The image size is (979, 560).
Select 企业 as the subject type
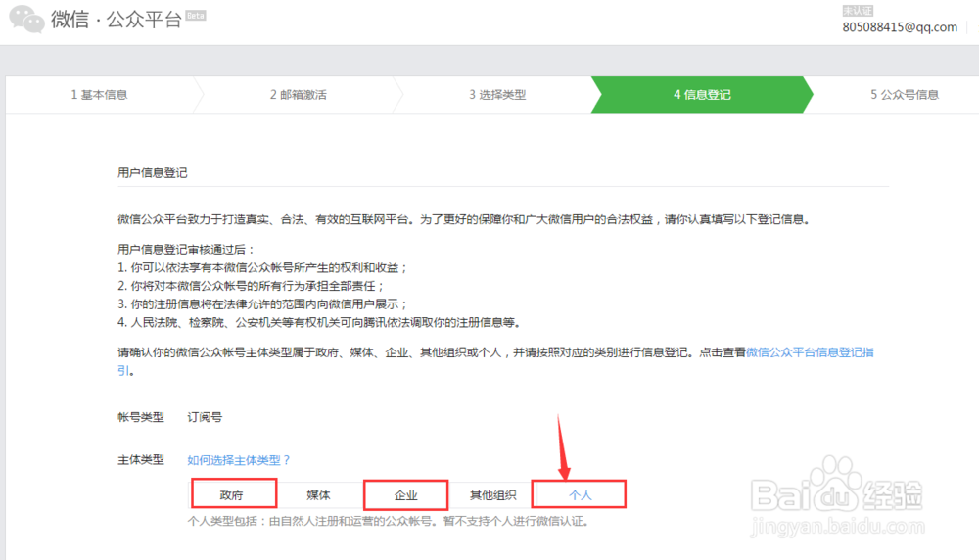406,495
